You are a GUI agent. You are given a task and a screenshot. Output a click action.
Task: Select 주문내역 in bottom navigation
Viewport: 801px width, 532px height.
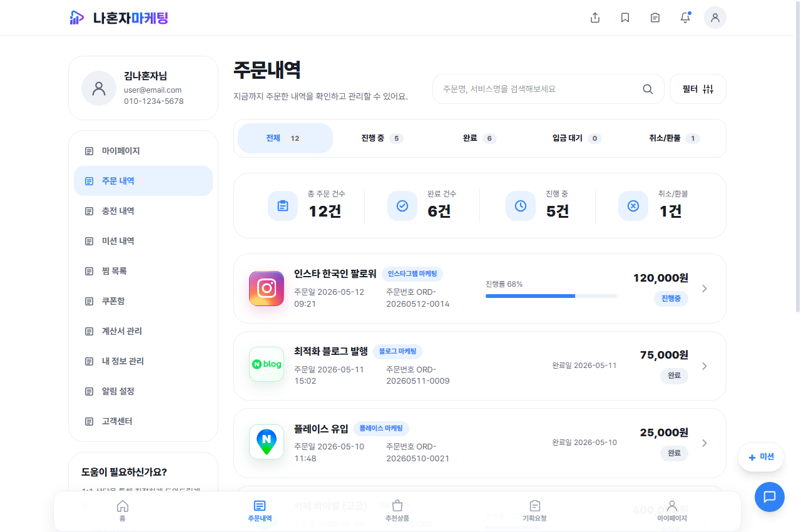(260, 511)
